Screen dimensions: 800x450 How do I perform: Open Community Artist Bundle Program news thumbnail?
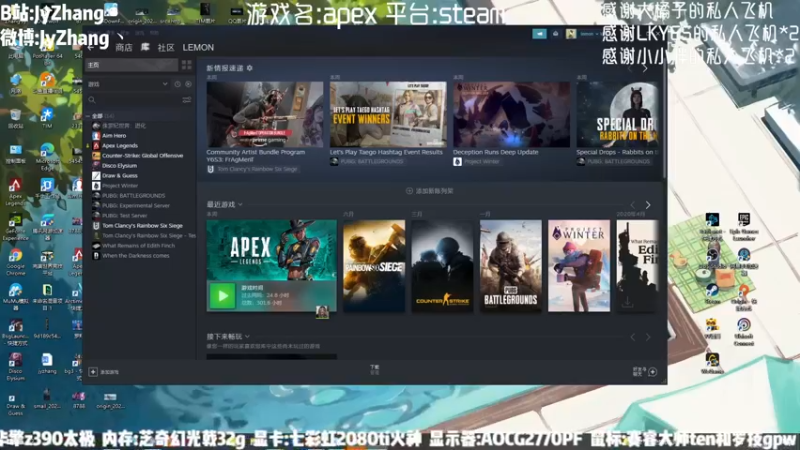pyautogui.click(x=265, y=114)
